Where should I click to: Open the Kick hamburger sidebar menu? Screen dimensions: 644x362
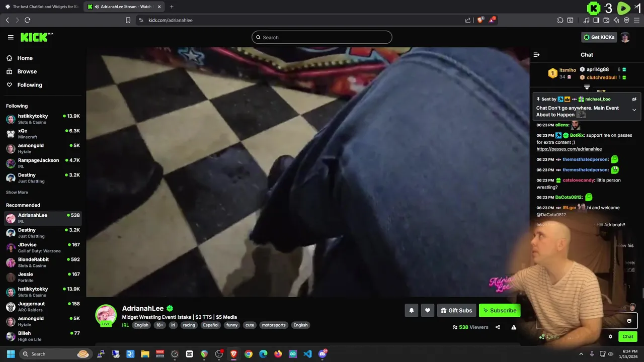(11, 37)
